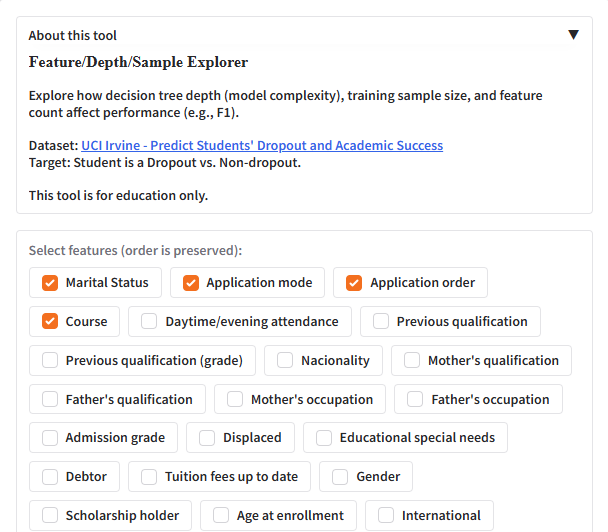Uncheck the Application mode checkbox
Screen dimensions: 608x532
pos(191,283)
